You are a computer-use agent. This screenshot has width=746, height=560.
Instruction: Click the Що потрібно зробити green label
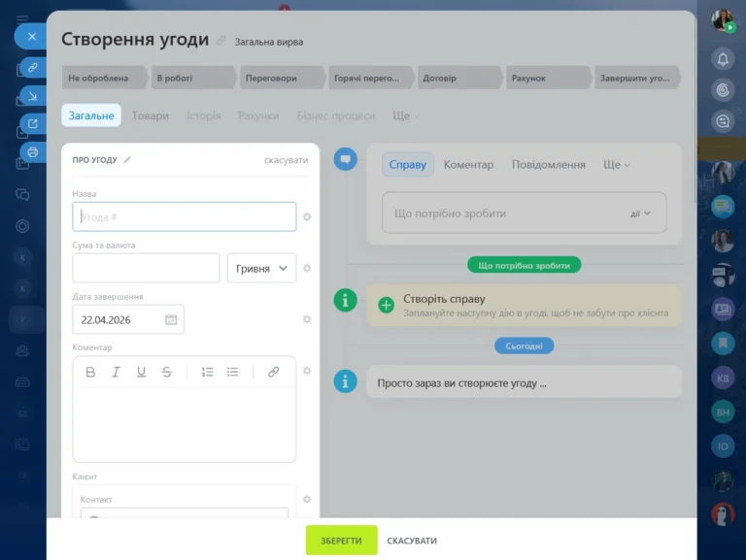(x=524, y=265)
